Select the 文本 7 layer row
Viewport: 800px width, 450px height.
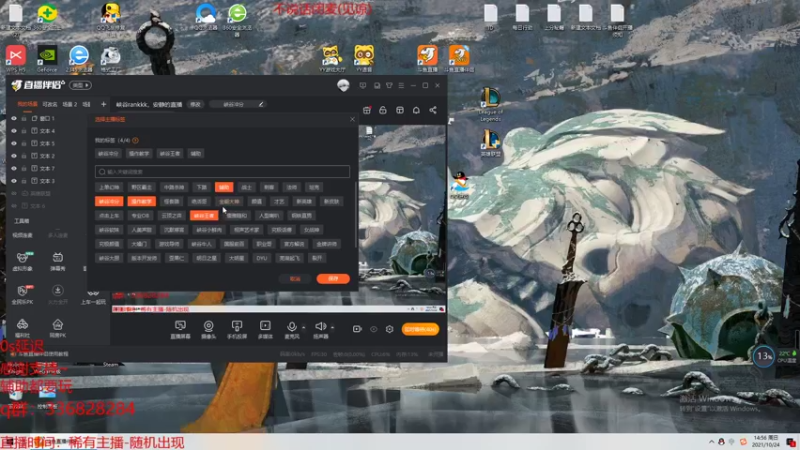pos(48,168)
